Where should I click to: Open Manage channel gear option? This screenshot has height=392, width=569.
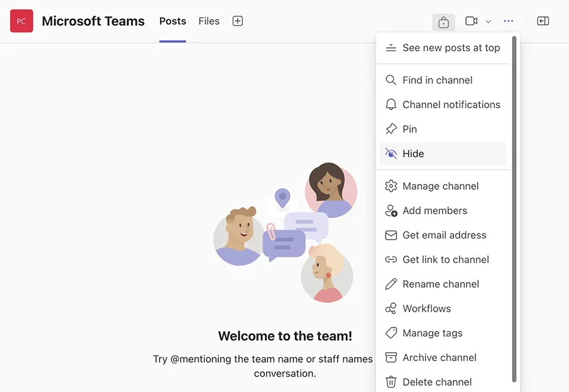click(440, 187)
